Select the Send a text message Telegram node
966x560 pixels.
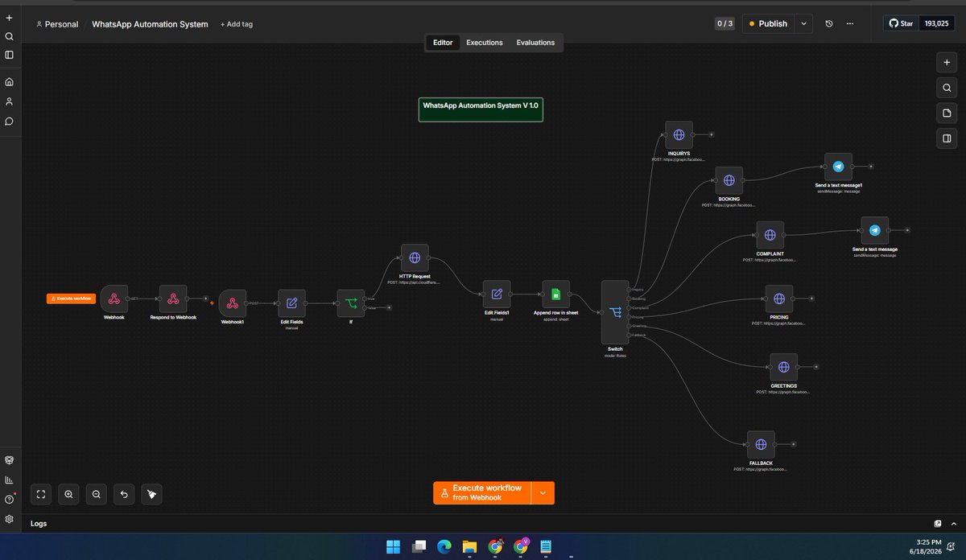[x=875, y=230]
